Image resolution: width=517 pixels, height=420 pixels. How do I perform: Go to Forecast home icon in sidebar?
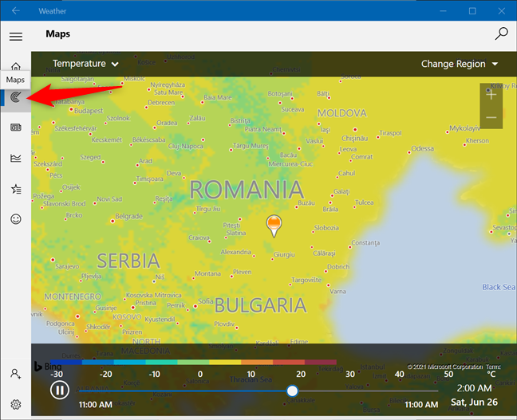click(x=16, y=66)
